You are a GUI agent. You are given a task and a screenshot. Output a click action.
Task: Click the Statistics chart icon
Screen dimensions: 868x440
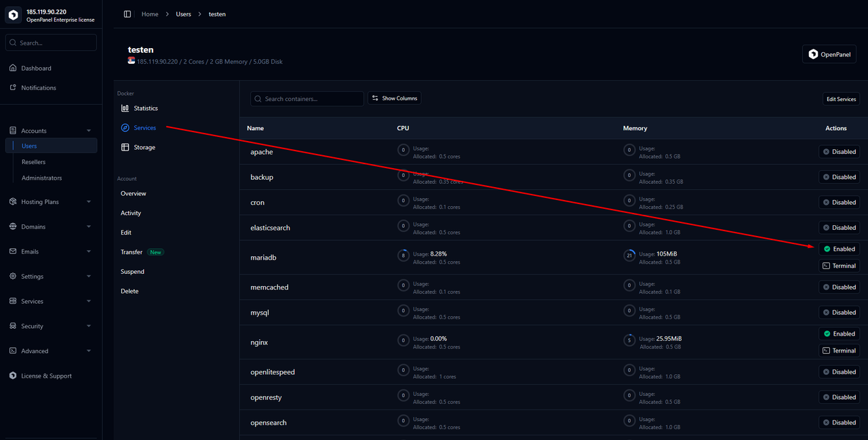[125, 108]
